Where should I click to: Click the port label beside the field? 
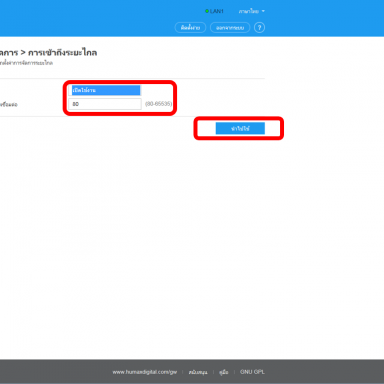(9, 104)
